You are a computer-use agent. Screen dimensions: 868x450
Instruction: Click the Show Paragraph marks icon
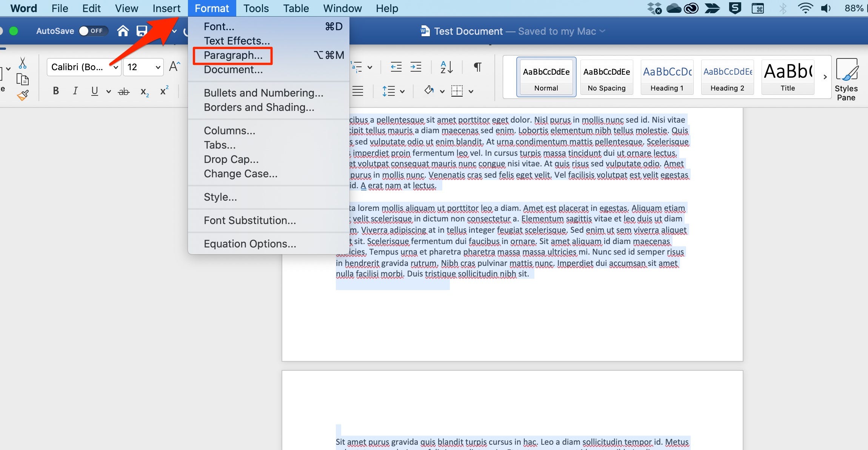(478, 68)
